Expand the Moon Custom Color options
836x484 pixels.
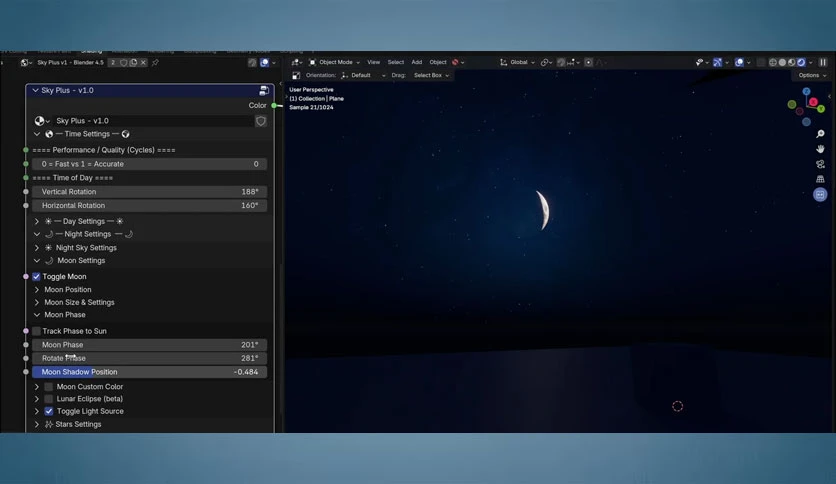click(37, 386)
